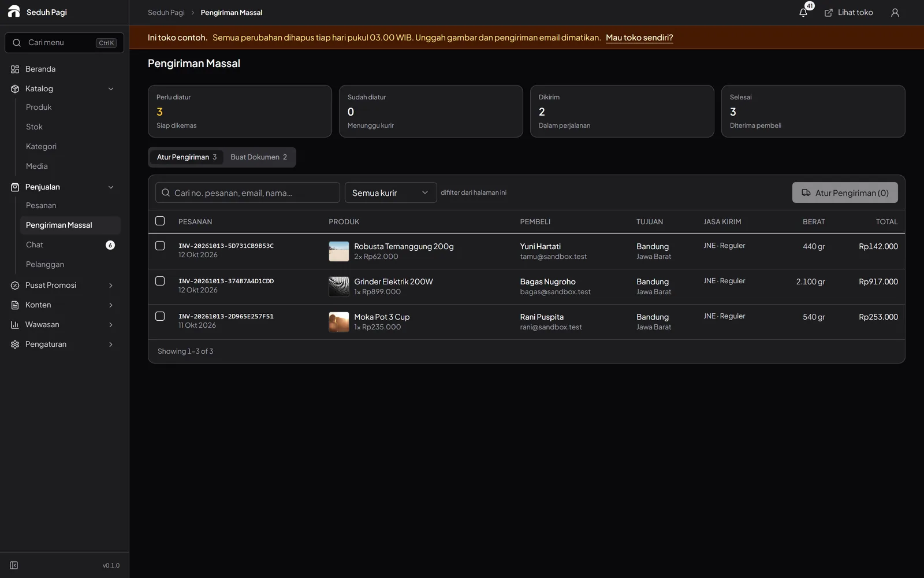
Task: Click the Atur Pengiriman (0) button
Action: tap(845, 192)
